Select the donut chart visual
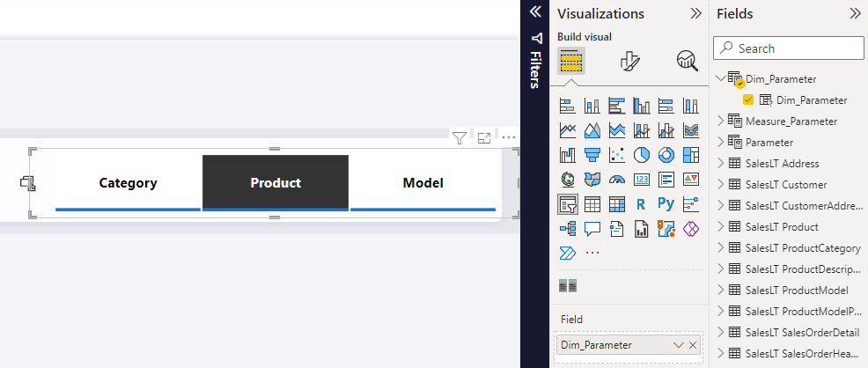This screenshot has height=368, width=868. point(666,155)
